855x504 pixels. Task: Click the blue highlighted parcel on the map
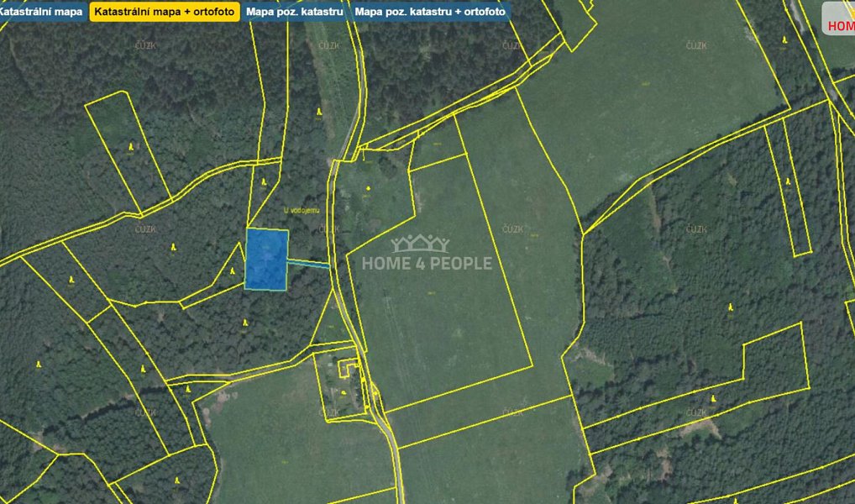[x=266, y=259]
